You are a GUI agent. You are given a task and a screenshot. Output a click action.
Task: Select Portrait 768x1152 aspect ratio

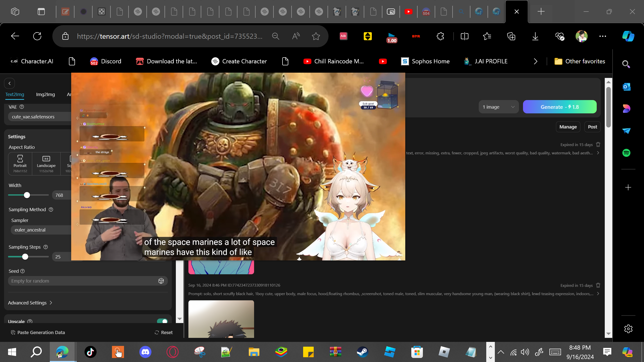tap(20, 164)
